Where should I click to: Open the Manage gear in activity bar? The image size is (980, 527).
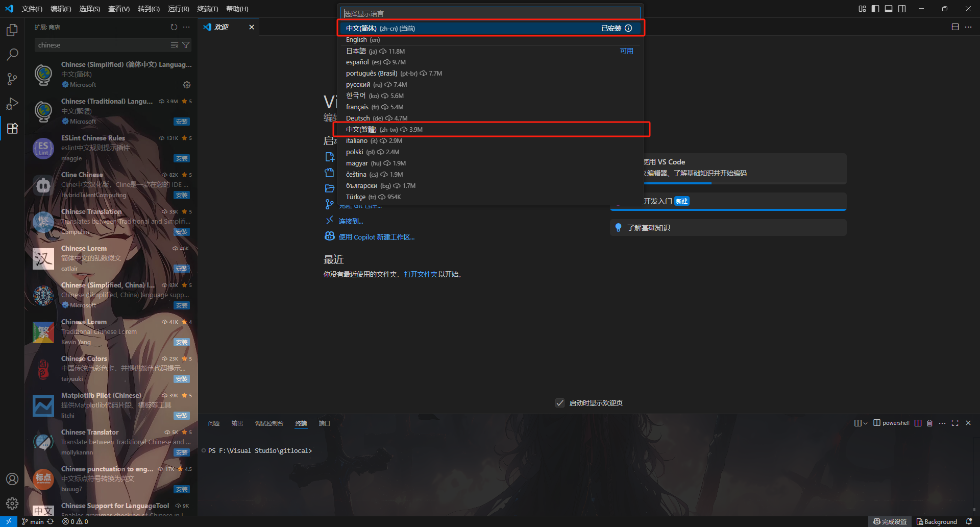12,504
